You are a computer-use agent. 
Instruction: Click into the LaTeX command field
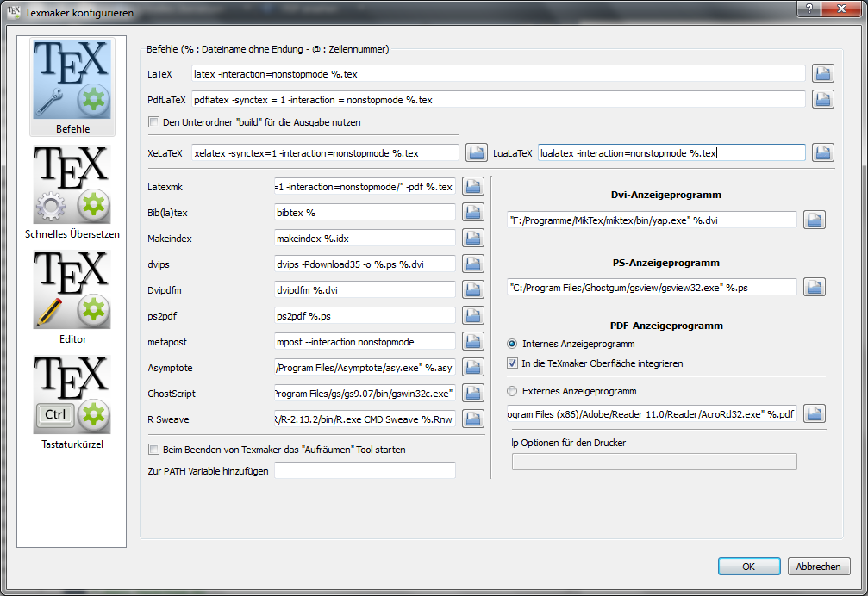pos(498,73)
